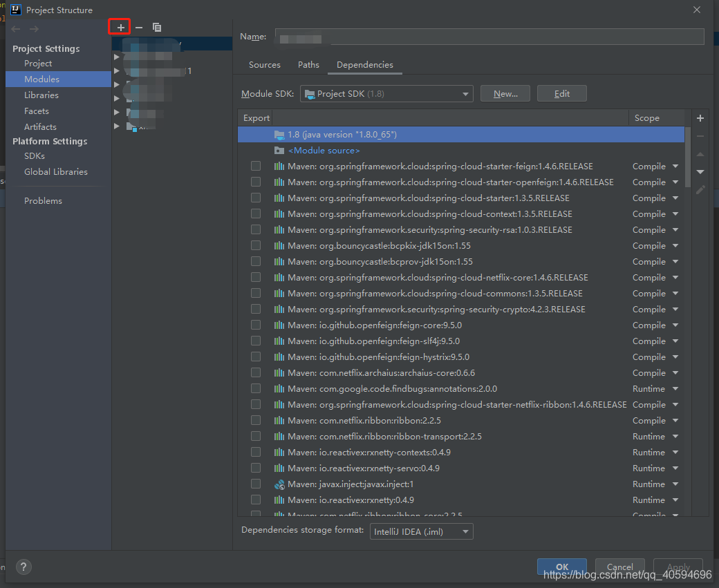Click the back navigation arrow
The height and width of the screenshot is (588, 719).
[x=16, y=29]
